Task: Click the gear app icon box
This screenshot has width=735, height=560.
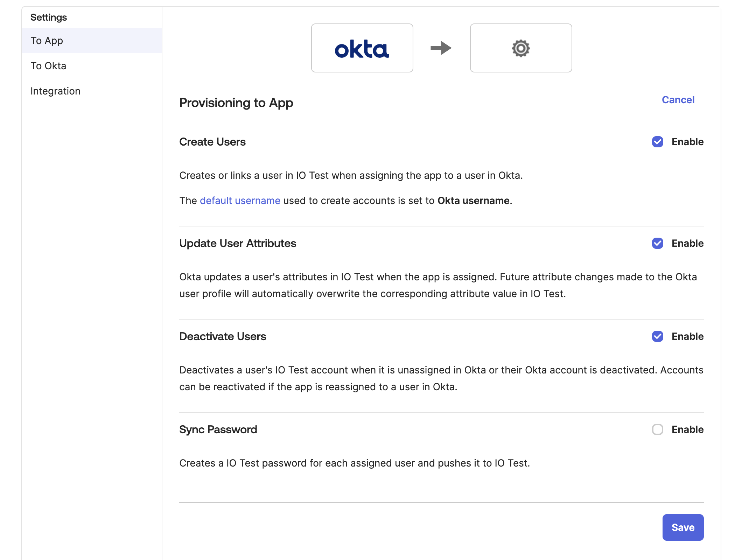Action: click(x=521, y=48)
